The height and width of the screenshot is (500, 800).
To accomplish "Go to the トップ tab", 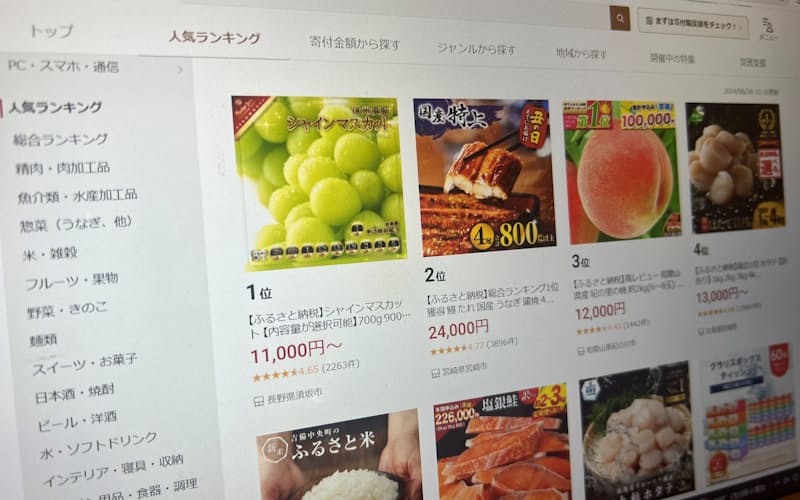I will point(52,31).
